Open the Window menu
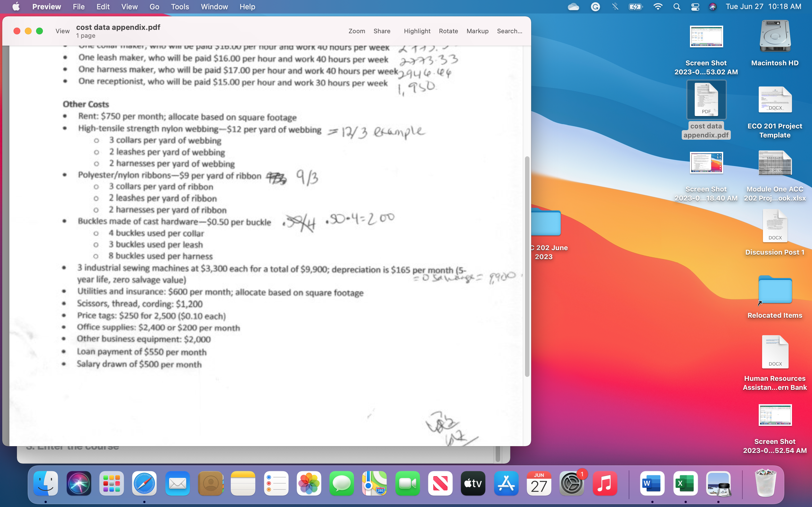Image resolution: width=812 pixels, height=507 pixels. (214, 6)
